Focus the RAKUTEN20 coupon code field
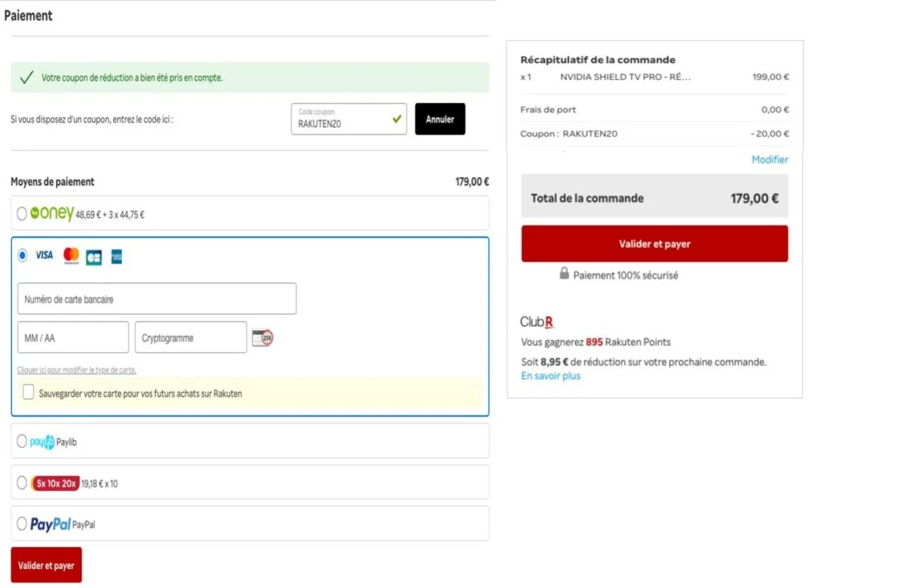 pyautogui.click(x=349, y=120)
